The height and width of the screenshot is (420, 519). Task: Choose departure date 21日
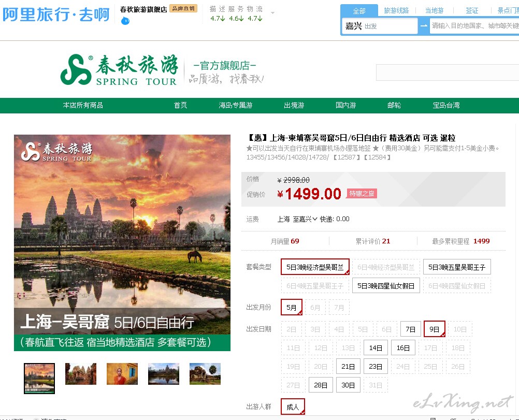348,366
